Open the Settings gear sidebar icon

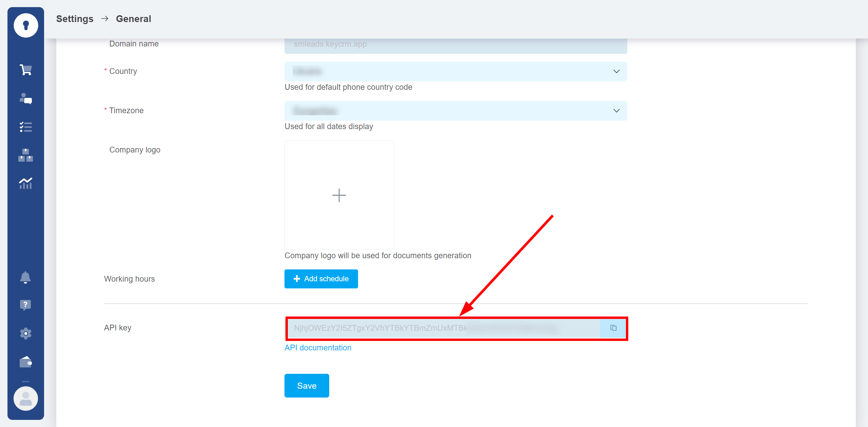(26, 333)
